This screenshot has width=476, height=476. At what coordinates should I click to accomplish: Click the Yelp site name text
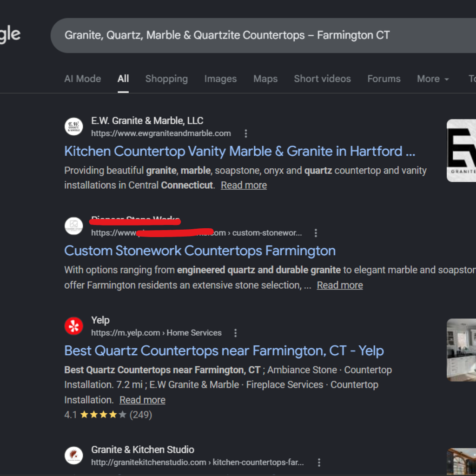click(100, 320)
